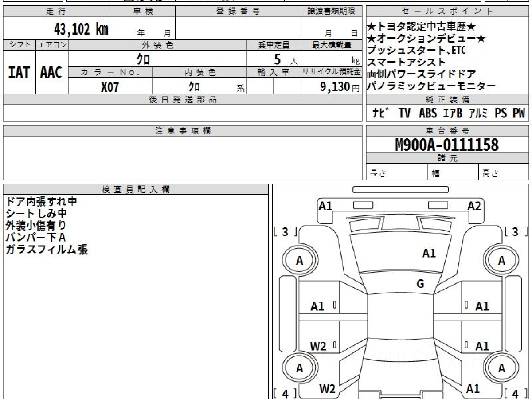Click the seating capacity value 5 人

(x=286, y=59)
